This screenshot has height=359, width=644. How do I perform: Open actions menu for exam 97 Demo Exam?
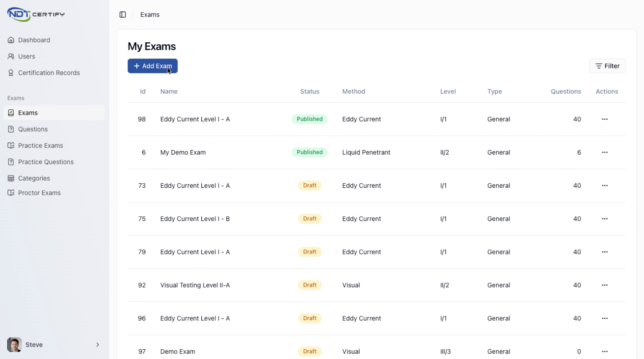(x=604, y=352)
